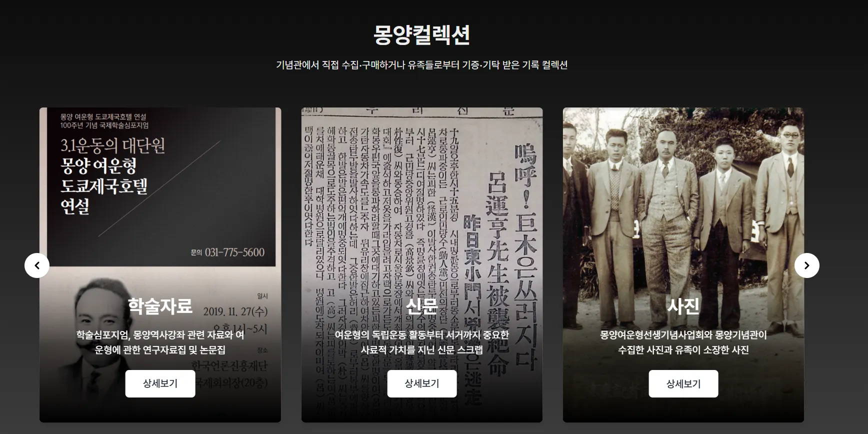Click the poster title 몽양 여운형 도쿄제국호텔 연설
The width and height of the screenshot is (868, 434).
tap(104, 186)
